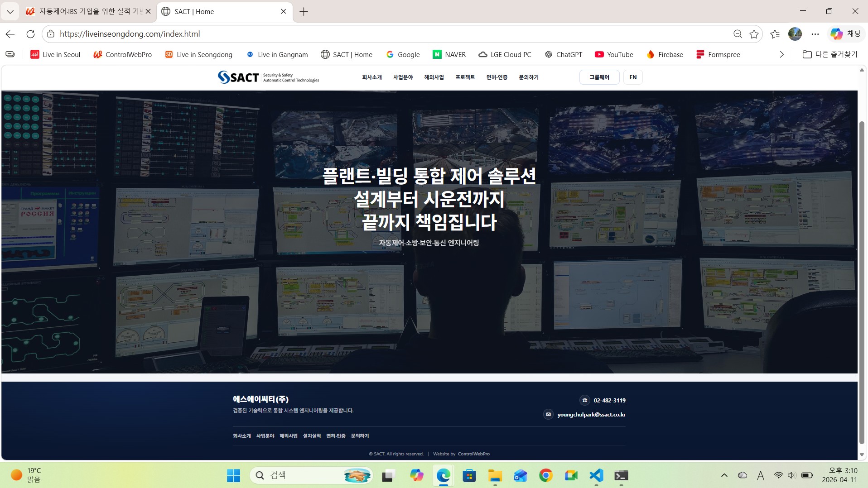Launch Visual Studio Code from taskbar

point(596,475)
